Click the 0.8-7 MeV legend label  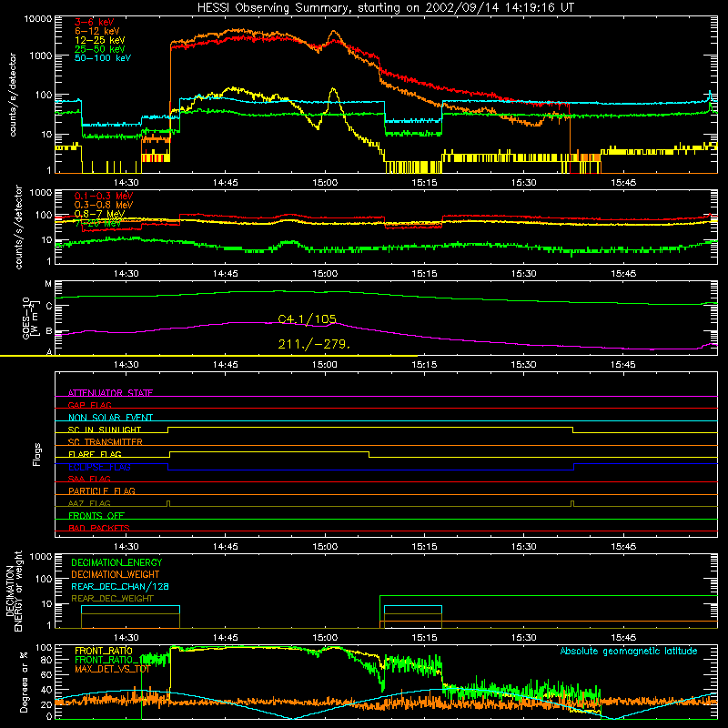tap(99, 214)
